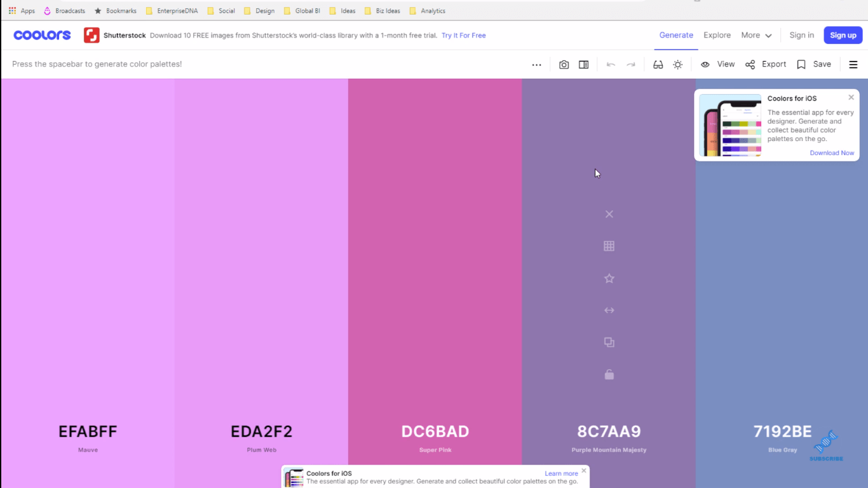Click the undo arrow
The height and width of the screenshot is (488, 868).
point(611,65)
